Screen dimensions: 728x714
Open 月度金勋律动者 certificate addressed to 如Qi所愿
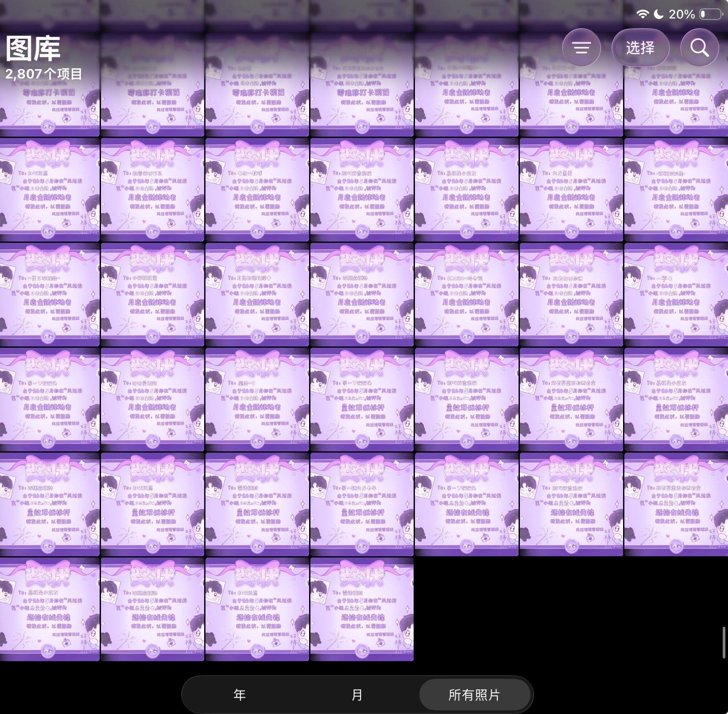pos(49,190)
